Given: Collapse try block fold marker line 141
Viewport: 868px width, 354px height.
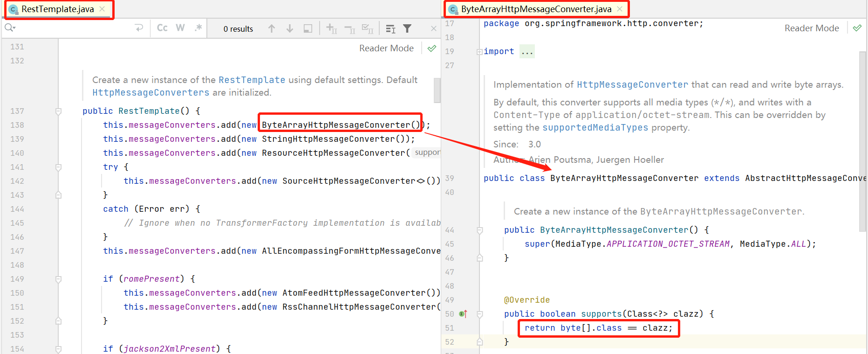Looking at the screenshot, I should tap(58, 167).
